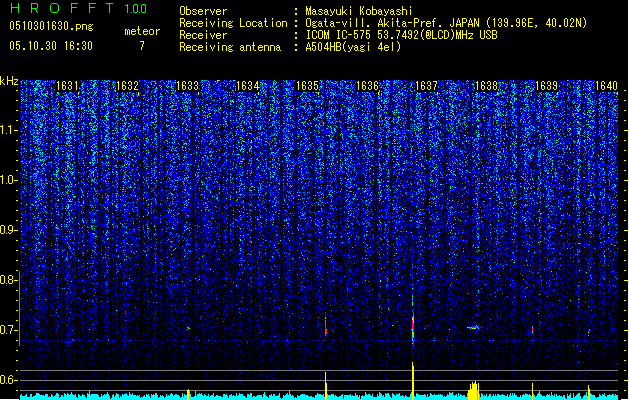Click the 1639 time marker
Screen dimensions: 629x400
point(546,86)
